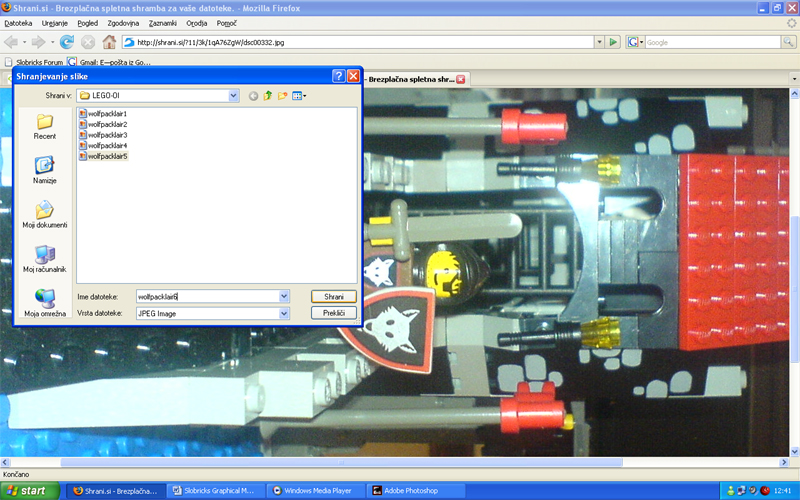
Task: Click the Shrani button
Action: [334, 296]
